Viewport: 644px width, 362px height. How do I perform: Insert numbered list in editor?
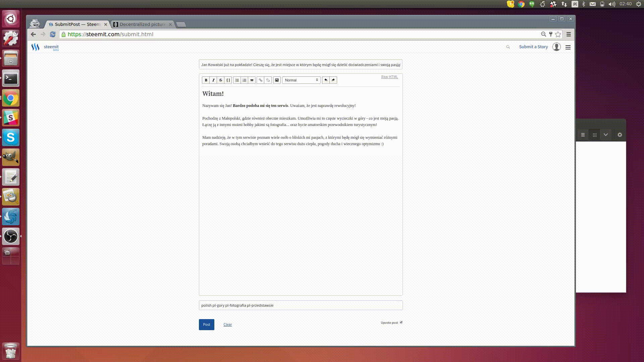245,80
